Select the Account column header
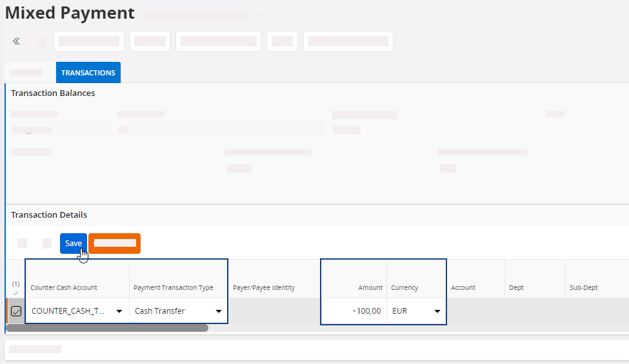629x364 pixels. pyautogui.click(x=463, y=287)
